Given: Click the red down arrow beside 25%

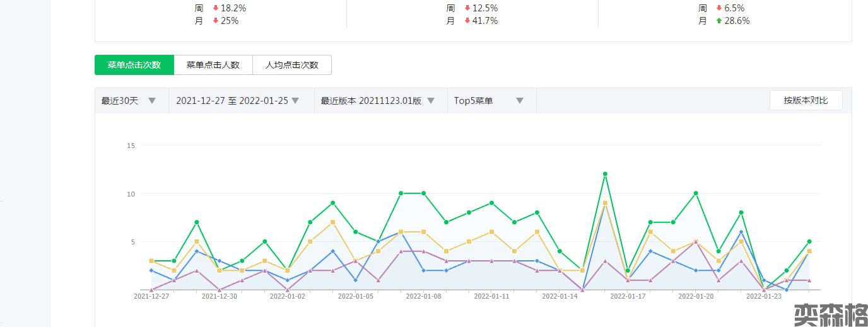Looking at the screenshot, I should coord(216,21).
